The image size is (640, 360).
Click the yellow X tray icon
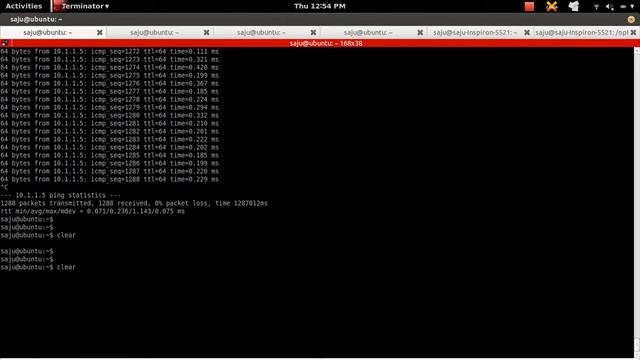point(551,6)
